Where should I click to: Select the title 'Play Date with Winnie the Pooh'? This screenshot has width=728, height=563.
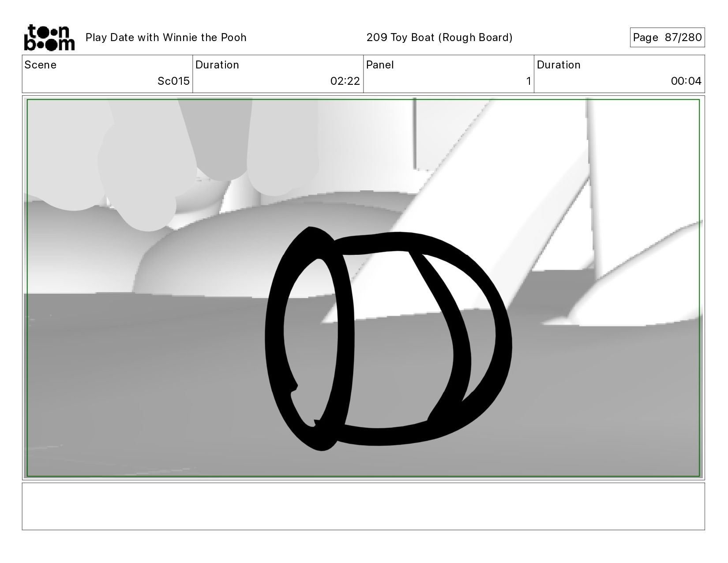(166, 38)
